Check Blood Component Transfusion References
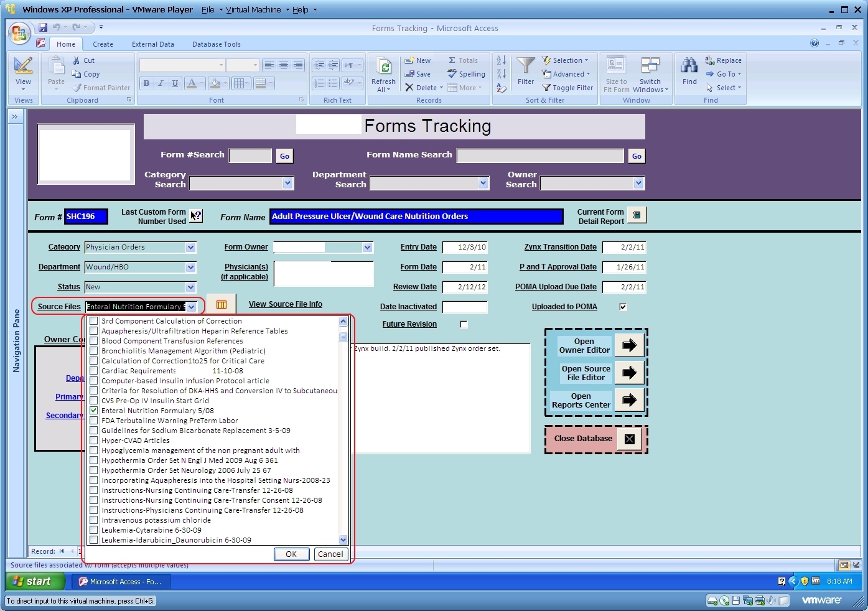This screenshot has height=611, width=868. click(x=94, y=341)
